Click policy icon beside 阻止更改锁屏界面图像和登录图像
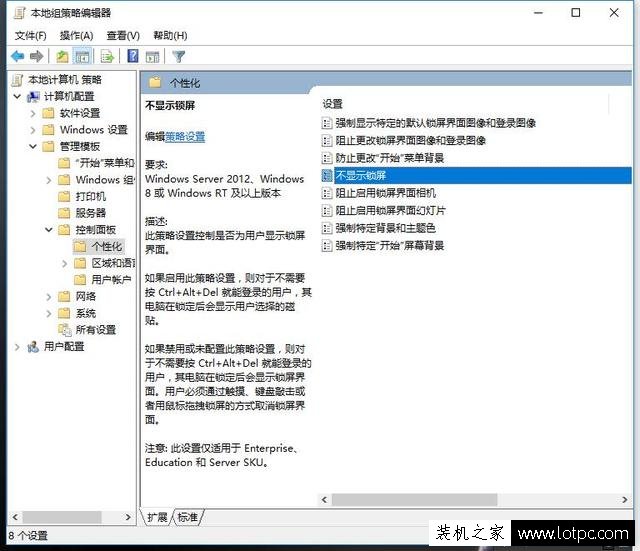The height and width of the screenshot is (551, 640). (327, 140)
